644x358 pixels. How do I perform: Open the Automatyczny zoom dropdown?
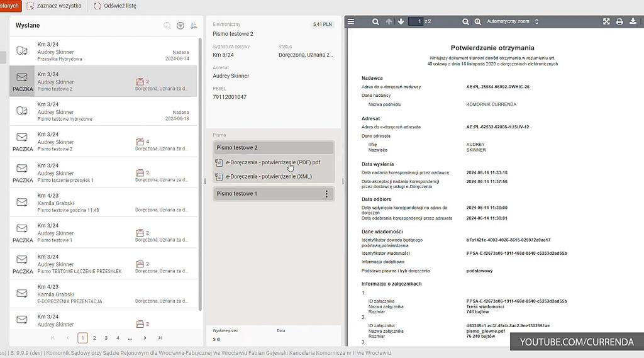[513, 21]
